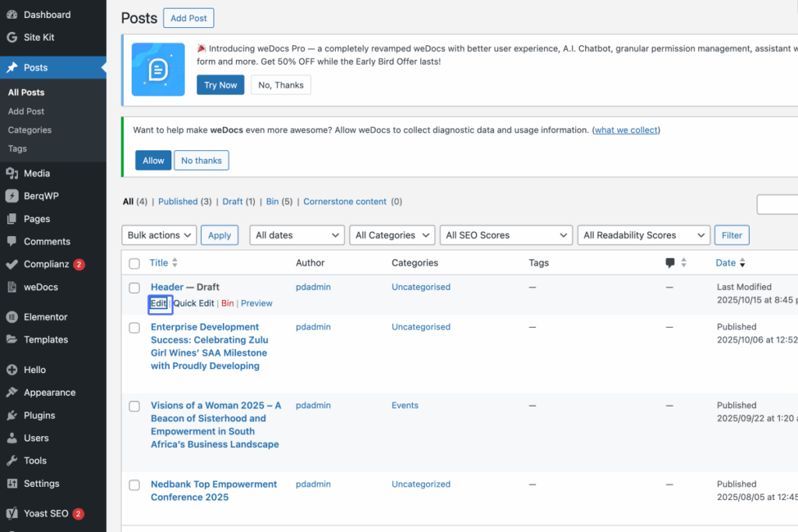Open the All Categories dropdown
The height and width of the screenshot is (532, 798).
[393, 235]
